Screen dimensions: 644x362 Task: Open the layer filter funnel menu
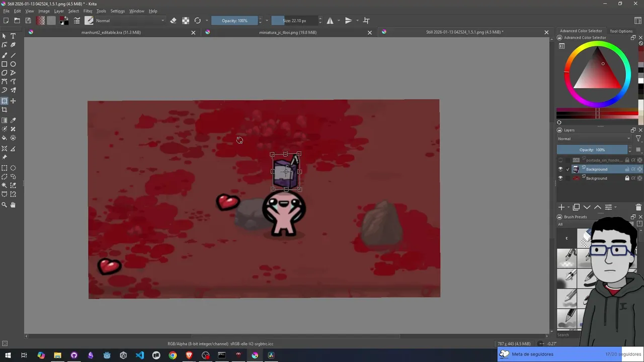[x=638, y=139]
